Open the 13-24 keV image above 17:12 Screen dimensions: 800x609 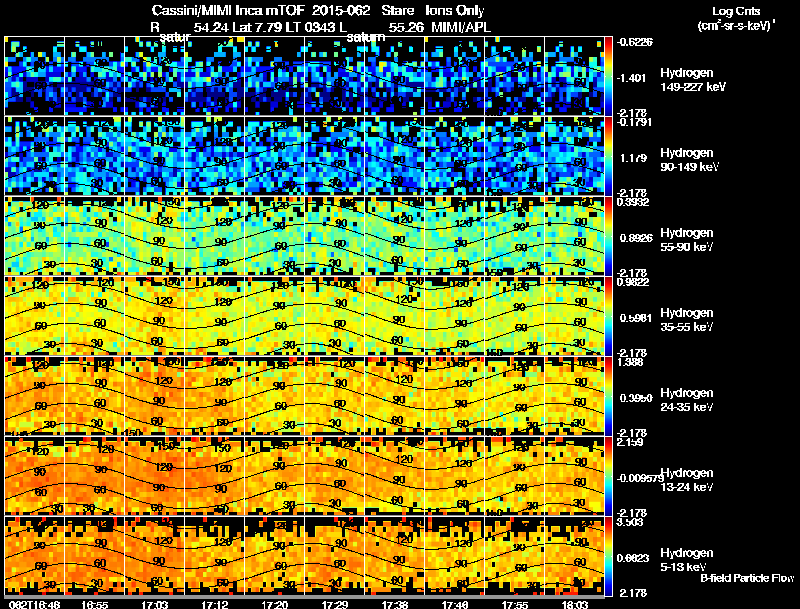tap(215, 476)
